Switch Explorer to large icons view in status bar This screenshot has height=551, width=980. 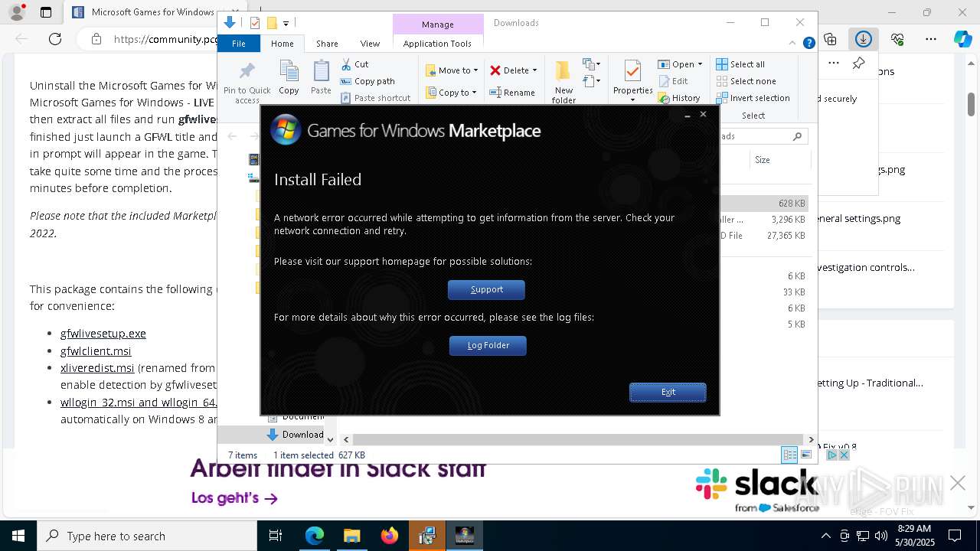806,455
